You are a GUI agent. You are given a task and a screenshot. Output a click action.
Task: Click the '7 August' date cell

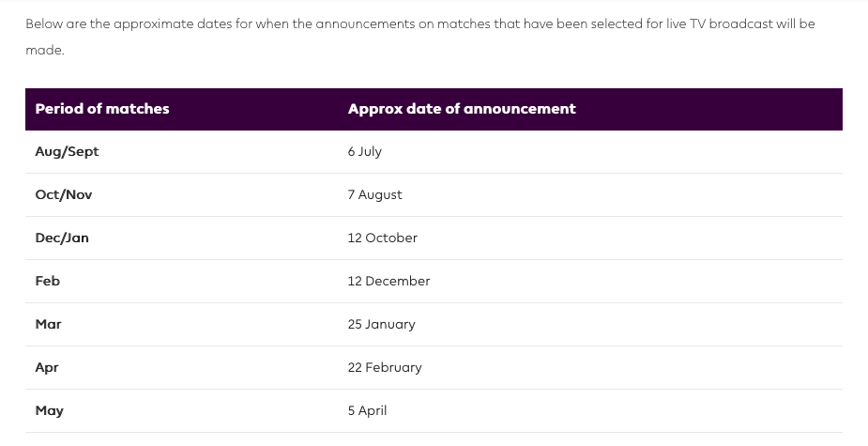click(374, 194)
